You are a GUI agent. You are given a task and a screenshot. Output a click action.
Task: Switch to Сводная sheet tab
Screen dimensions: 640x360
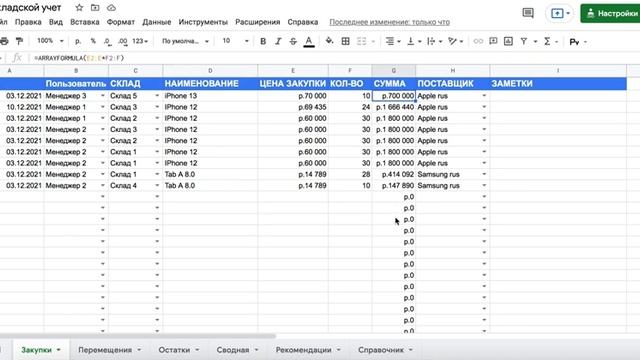tap(238, 350)
